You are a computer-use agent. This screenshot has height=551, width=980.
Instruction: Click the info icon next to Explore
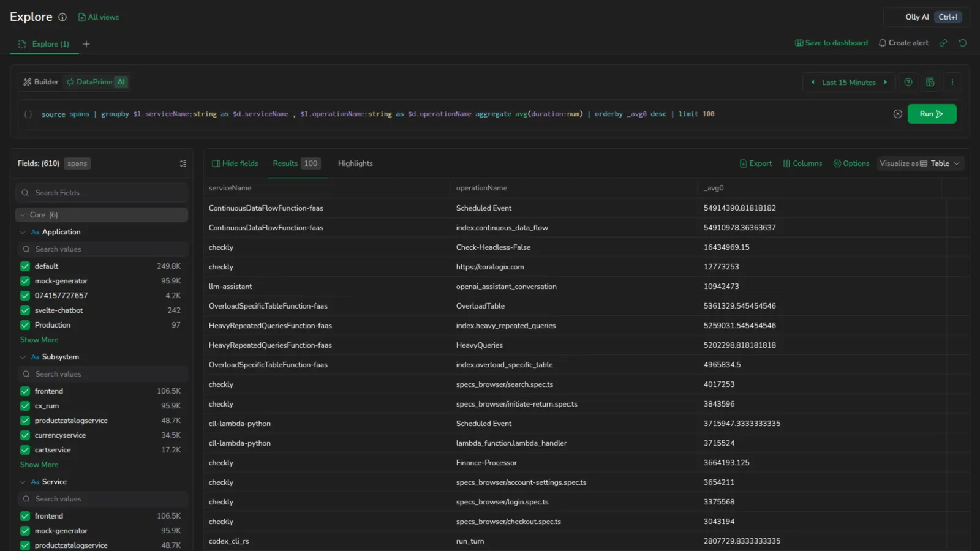(x=62, y=17)
